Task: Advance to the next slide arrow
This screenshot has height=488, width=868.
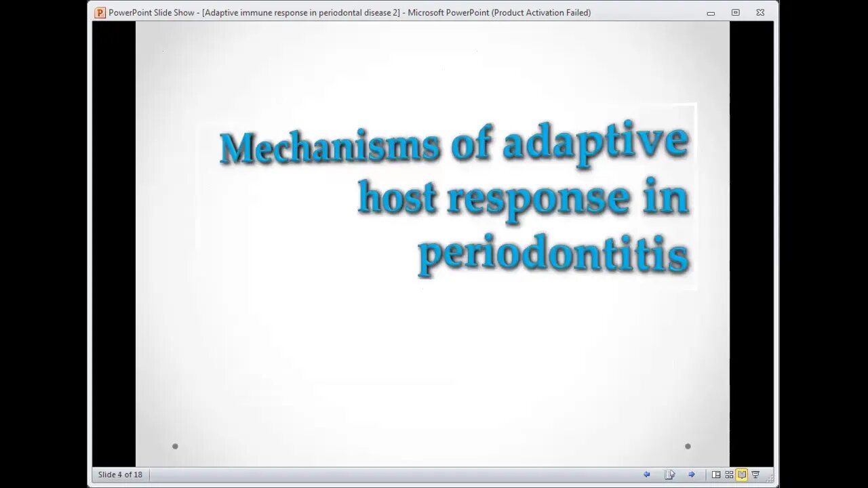Action: click(692, 474)
